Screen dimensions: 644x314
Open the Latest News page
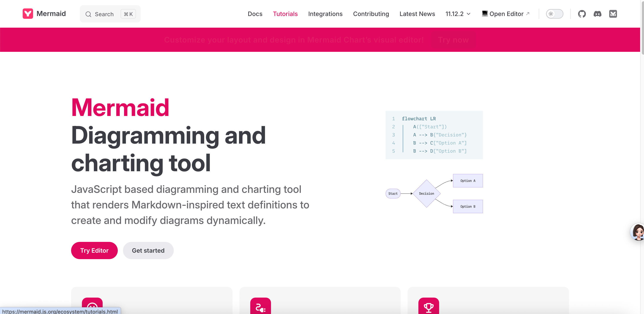pyautogui.click(x=417, y=14)
